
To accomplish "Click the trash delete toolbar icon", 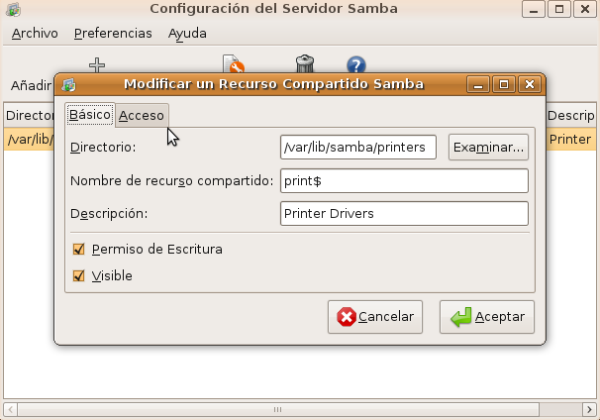I will [305, 64].
